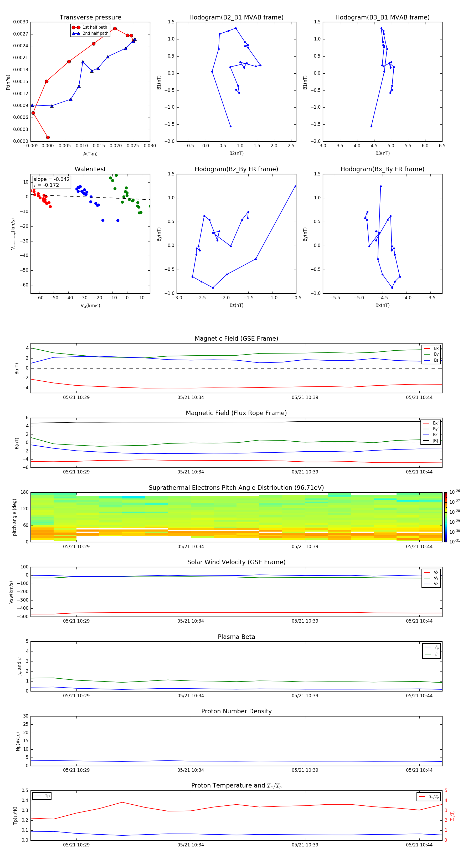This screenshot has width=473, height=868.
Task: Click the "Hodogram(Bz_By FR frame)" title
Action: click(x=236, y=169)
